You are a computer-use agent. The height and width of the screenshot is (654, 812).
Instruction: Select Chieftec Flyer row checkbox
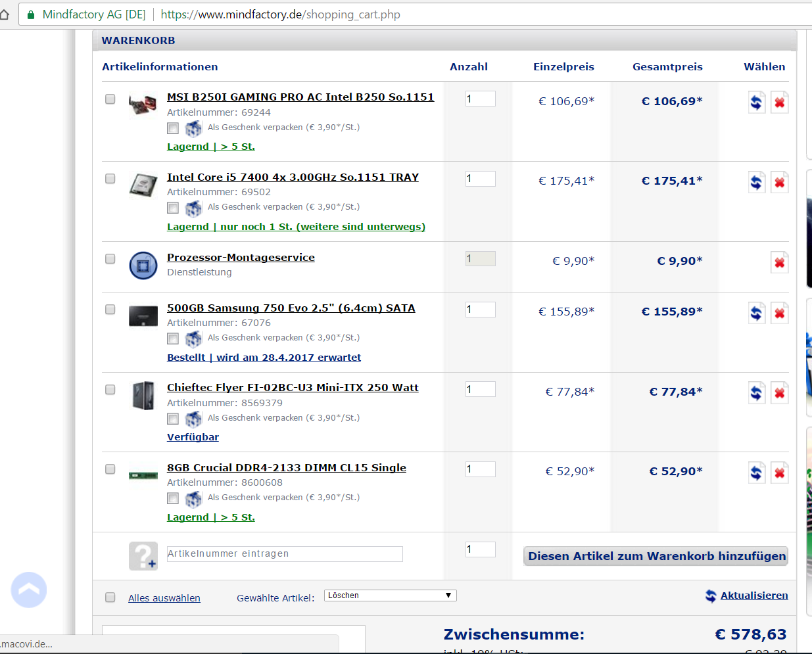point(110,389)
